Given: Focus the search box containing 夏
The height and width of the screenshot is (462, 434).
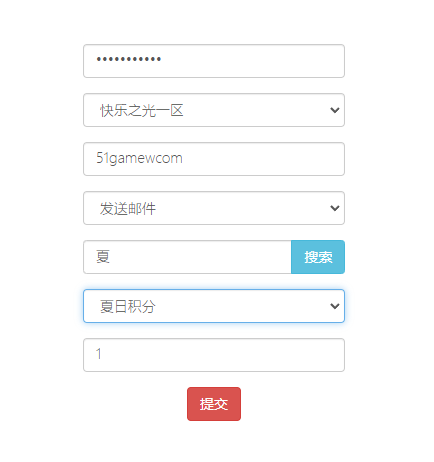Looking at the screenshot, I should [x=187, y=257].
